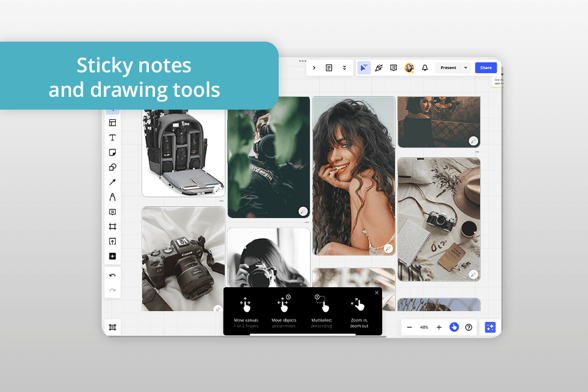Open the notifications bell
Viewport: 588px width, 392px height.
(424, 68)
